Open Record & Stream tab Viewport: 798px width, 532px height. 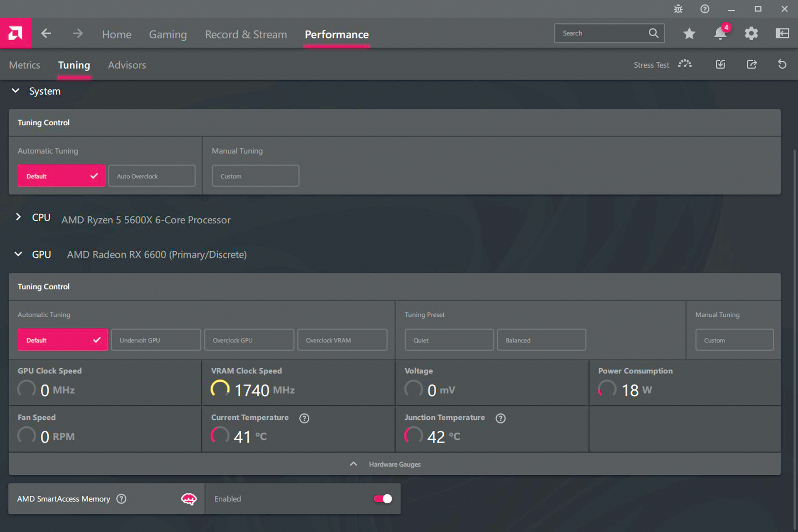(x=246, y=34)
